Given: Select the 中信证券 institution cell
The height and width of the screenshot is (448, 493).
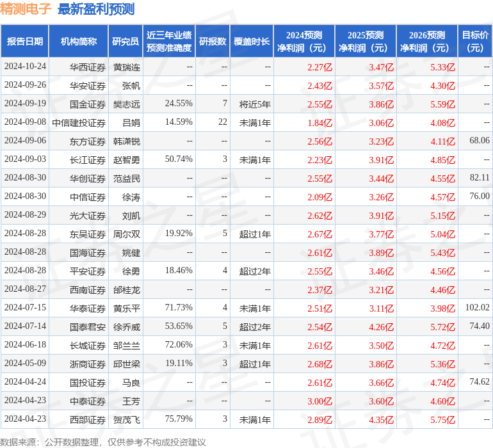Looking at the screenshot, I should 79,197.
